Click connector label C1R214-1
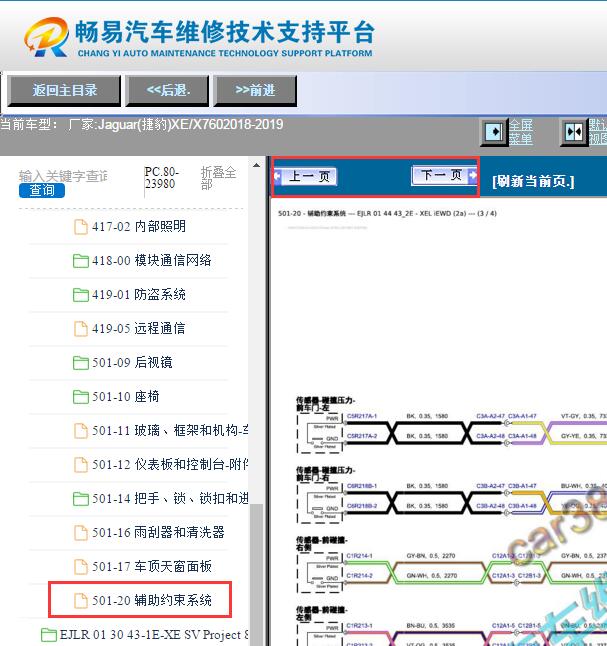The width and height of the screenshot is (607, 646). pyautogui.click(x=359, y=556)
